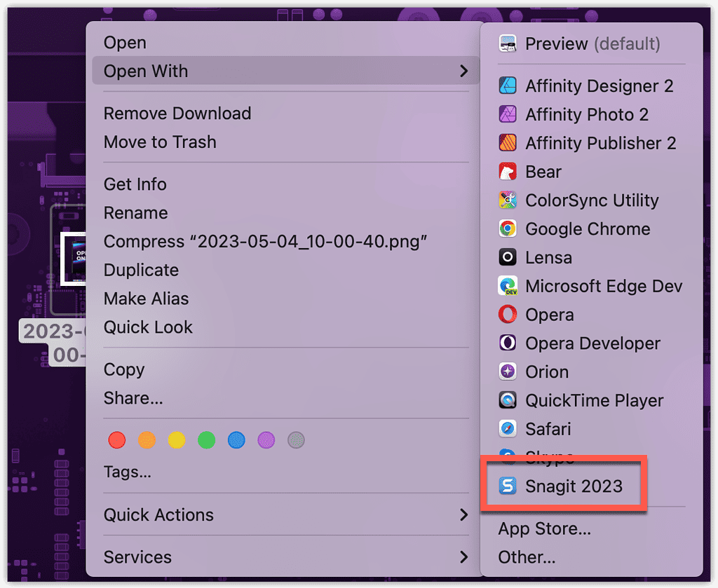The height and width of the screenshot is (588, 718).
Task: Select the desktop PNG file thumbnail
Action: [x=73, y=259]
